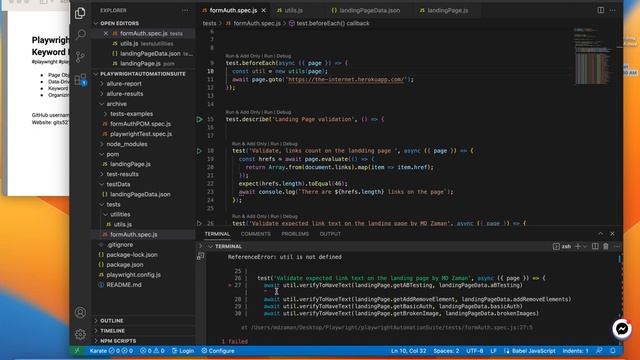Open the Comments panel tab
This screenshot has width=640, height=360.
(x=256, y=234)
